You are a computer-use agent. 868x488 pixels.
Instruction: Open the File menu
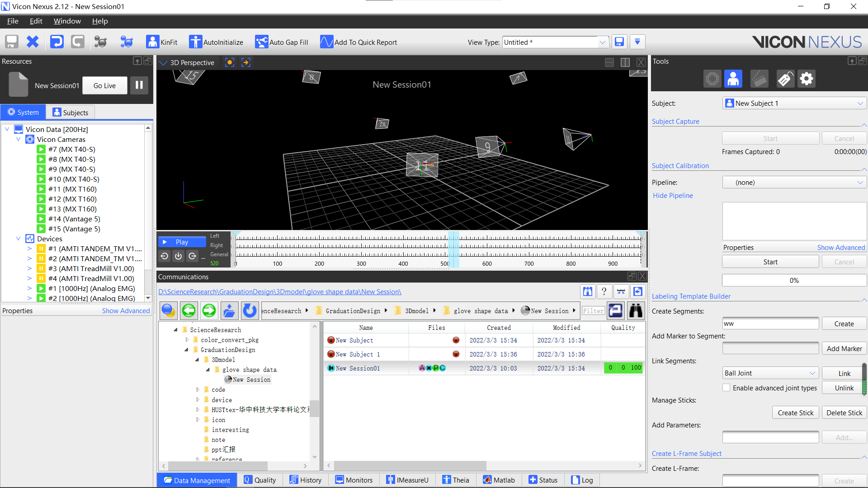tap(13, 21)
